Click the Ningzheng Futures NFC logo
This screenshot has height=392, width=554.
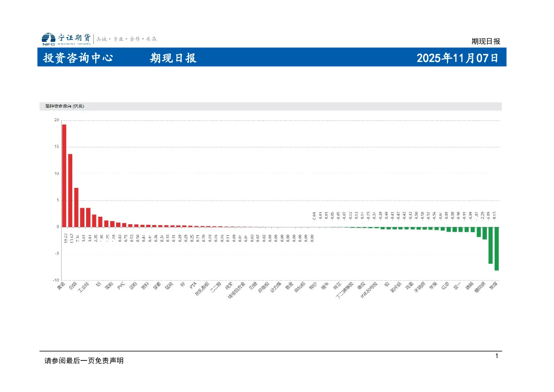(49, 39)
